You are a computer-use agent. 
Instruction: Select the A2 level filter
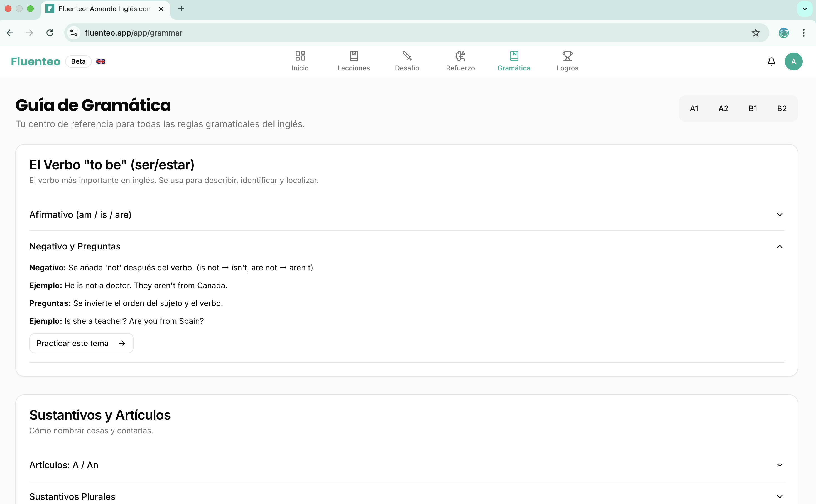pos(723,108)
